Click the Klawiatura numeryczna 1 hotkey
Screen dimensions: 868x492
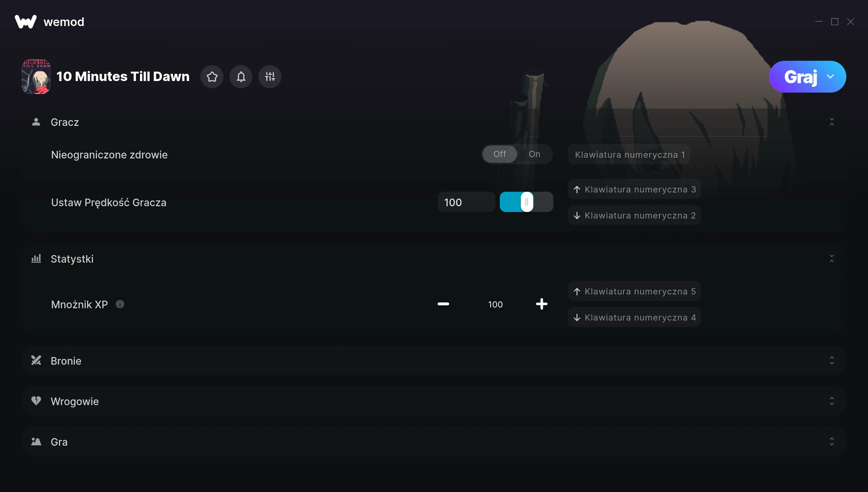click(629, 155)
